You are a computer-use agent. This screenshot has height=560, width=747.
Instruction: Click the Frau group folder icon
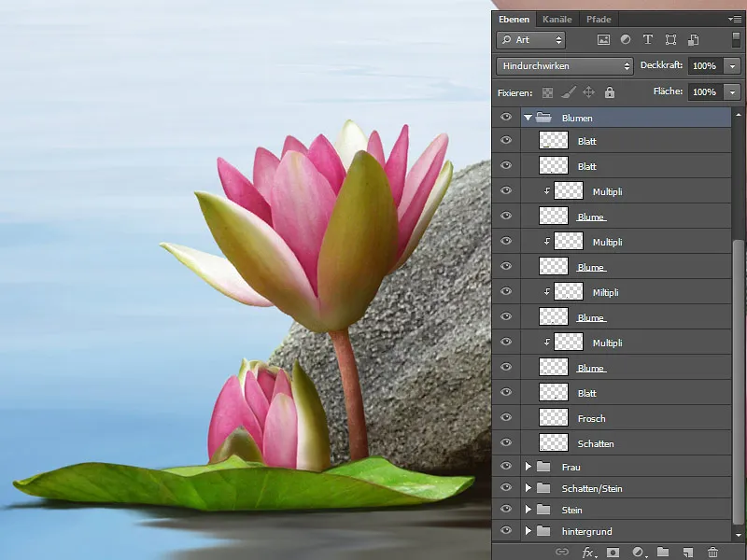[x=543, y=467]
